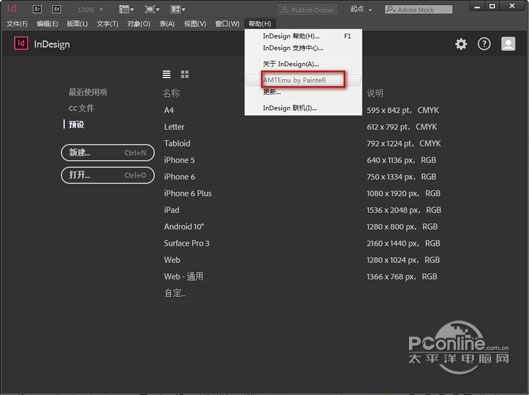Open the 编辑(E) menu
This screenshot has width=529, height=395.
click(x=47, y=24)
